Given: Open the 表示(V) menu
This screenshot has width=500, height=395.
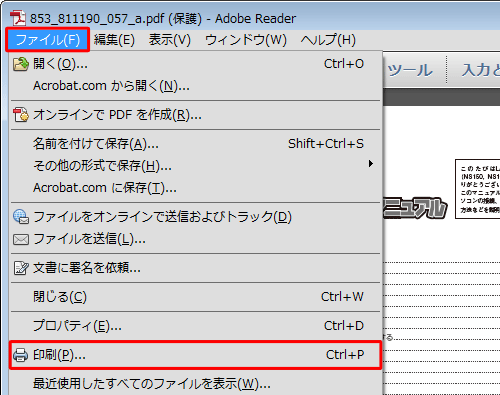Looking at the screenshot, I should [170, 40].
